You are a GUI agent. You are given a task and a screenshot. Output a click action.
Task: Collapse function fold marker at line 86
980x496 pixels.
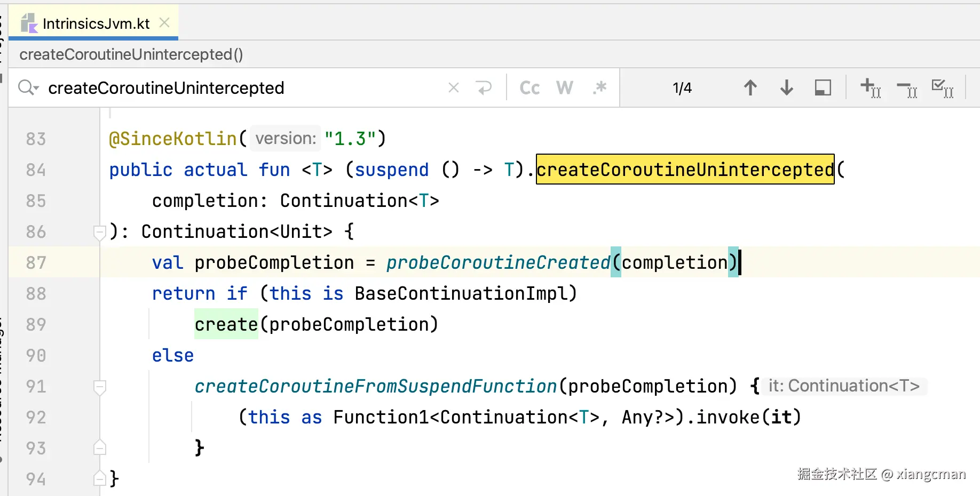tap(99, 233)
